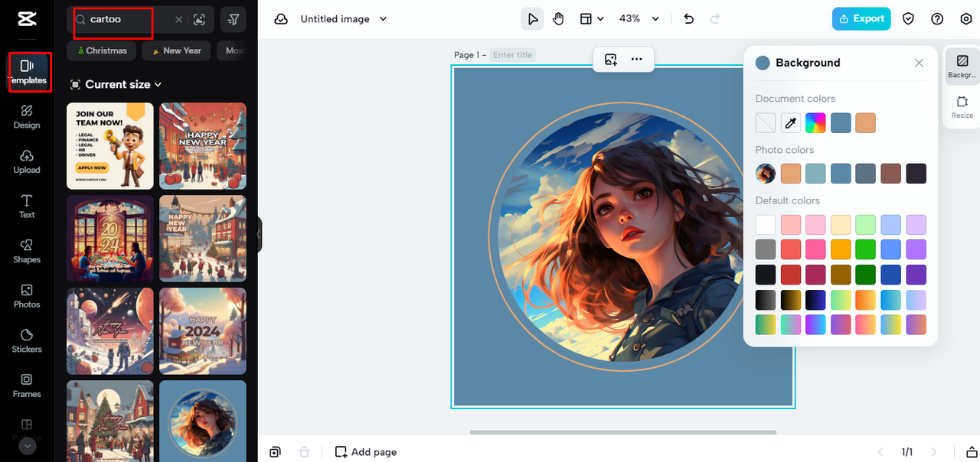
Task: Collapse the templates side panel
Action: click(x=260, y=234)
